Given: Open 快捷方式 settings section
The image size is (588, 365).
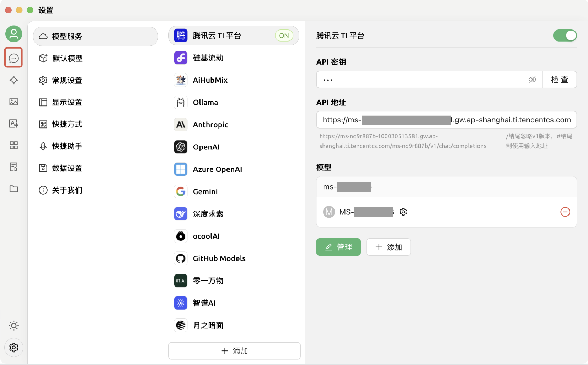Looking at the screenshot, I should (x=96, y=124).
